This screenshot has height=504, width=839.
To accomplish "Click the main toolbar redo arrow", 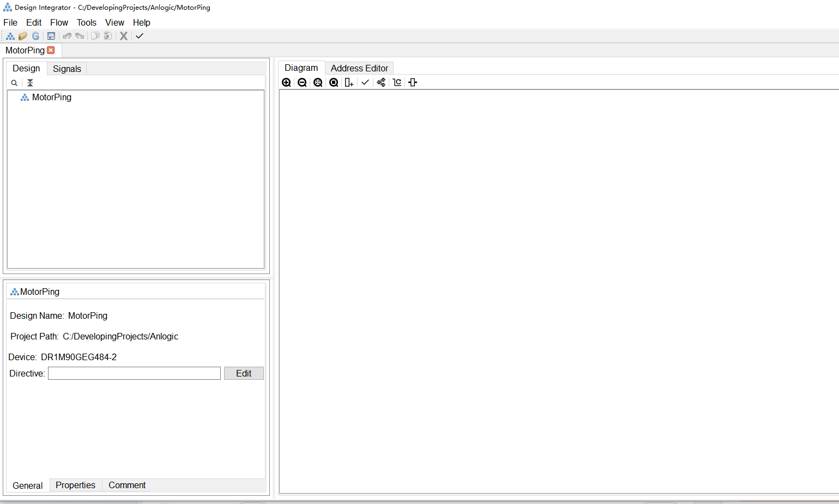I will coord(80,36).
